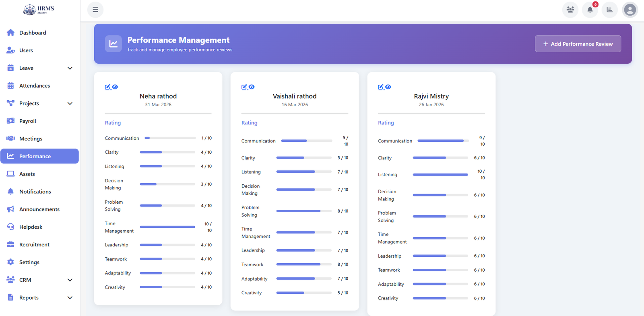Expand the Leave submenu chevron
The height and width of the screenshot is (316, 644).
click(x=70, y=68)
